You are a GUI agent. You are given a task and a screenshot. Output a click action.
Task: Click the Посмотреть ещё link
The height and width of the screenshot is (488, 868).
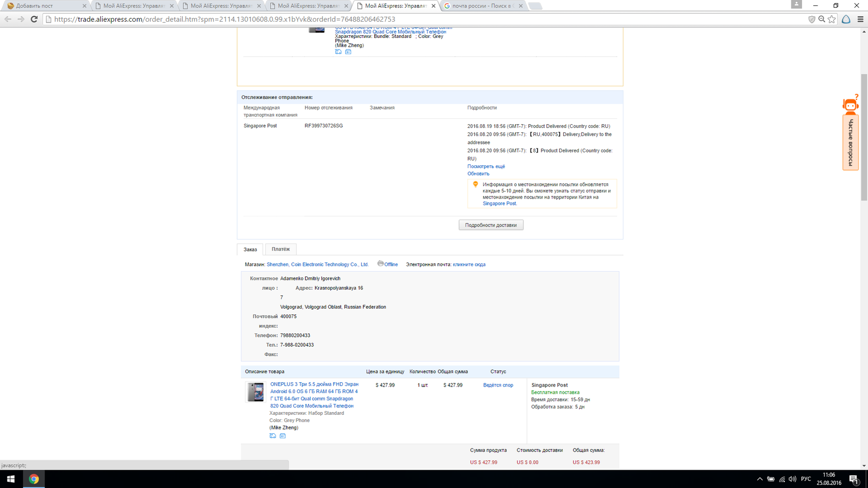click(x=486, y=166)
